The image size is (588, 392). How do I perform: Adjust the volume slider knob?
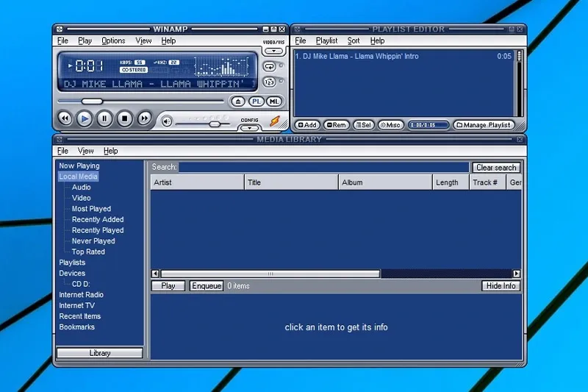[215, 124]
